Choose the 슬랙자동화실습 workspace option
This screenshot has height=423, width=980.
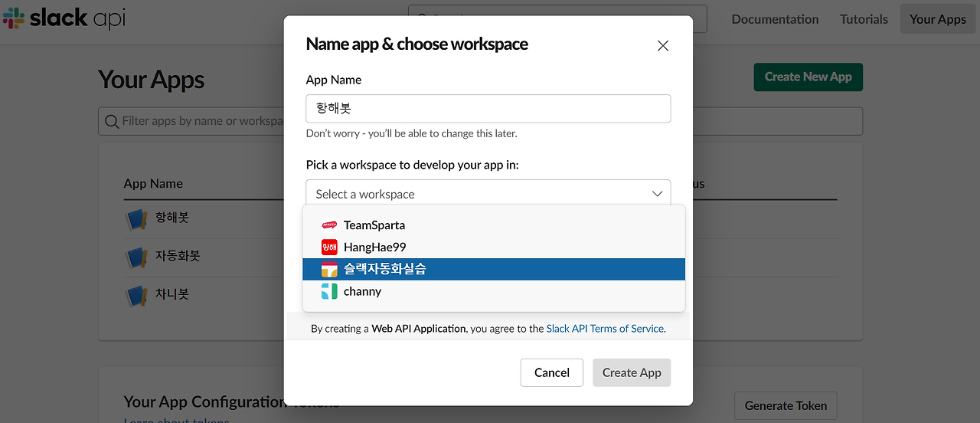pyautogui.click(x=494, y=269)
